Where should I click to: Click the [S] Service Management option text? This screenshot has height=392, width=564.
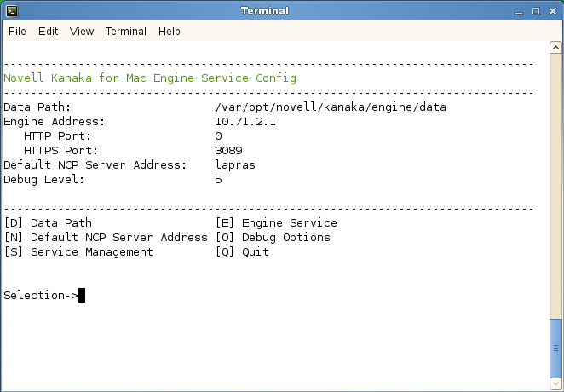[78, 251]
